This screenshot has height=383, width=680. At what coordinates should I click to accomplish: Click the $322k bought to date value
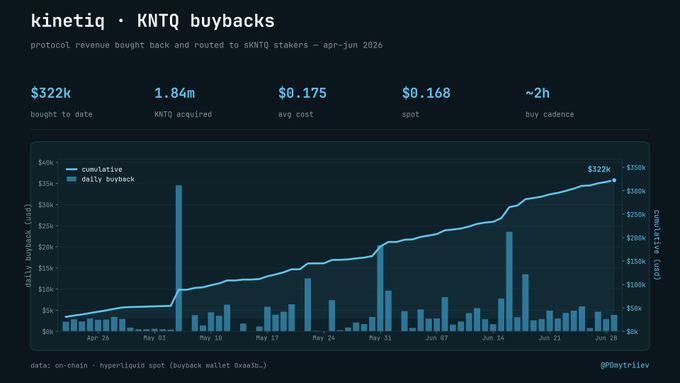(51, 93)
